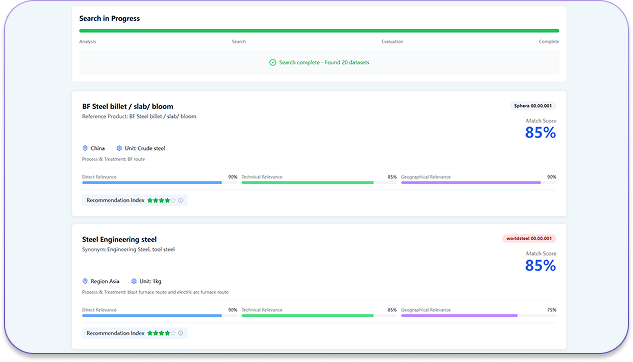Click the Geographical Relevance bar of BF Steel billet
The width and height of the screenshot is (633, 362).
coord(478,182)
